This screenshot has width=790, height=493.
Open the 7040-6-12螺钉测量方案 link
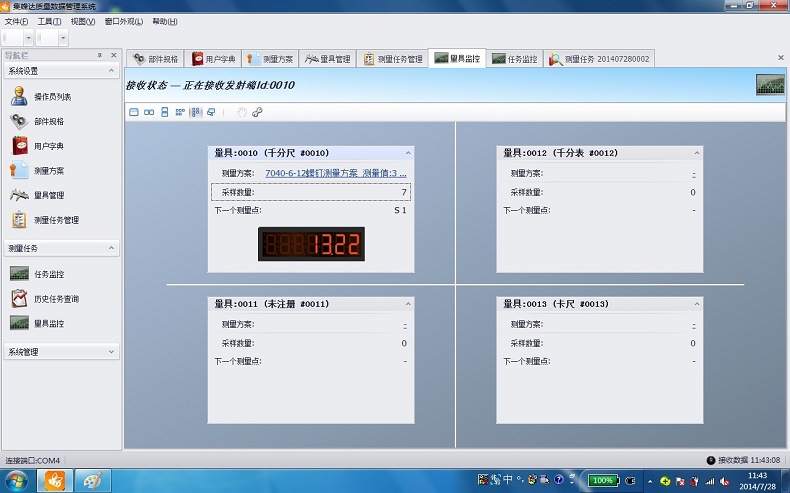click(x=335, y=173)
